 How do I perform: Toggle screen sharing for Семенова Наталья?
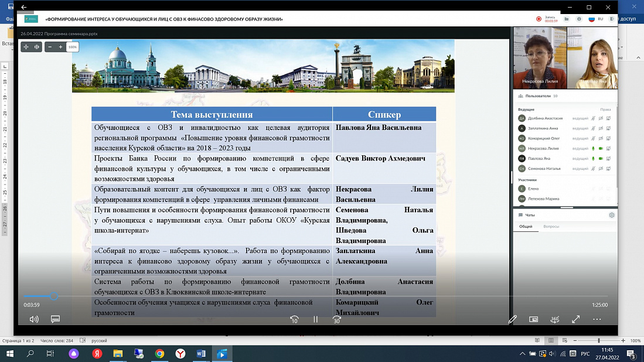(609, 169)
